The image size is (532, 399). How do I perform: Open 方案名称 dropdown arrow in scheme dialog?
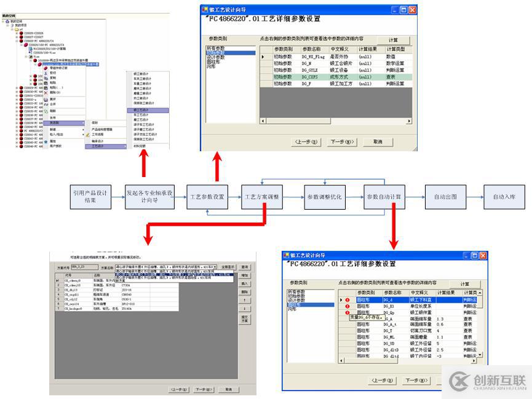coord(215,267)
